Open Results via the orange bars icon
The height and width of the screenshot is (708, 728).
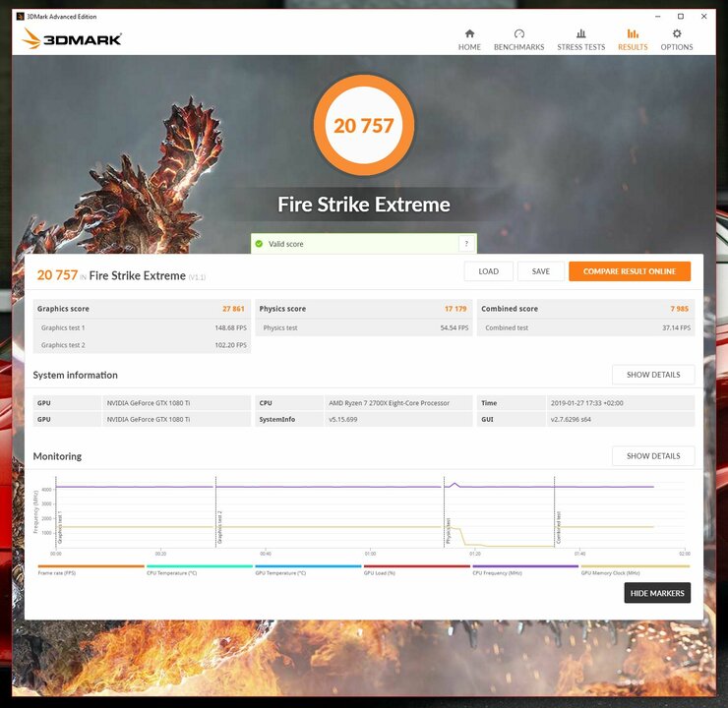[x=633, y=33]
